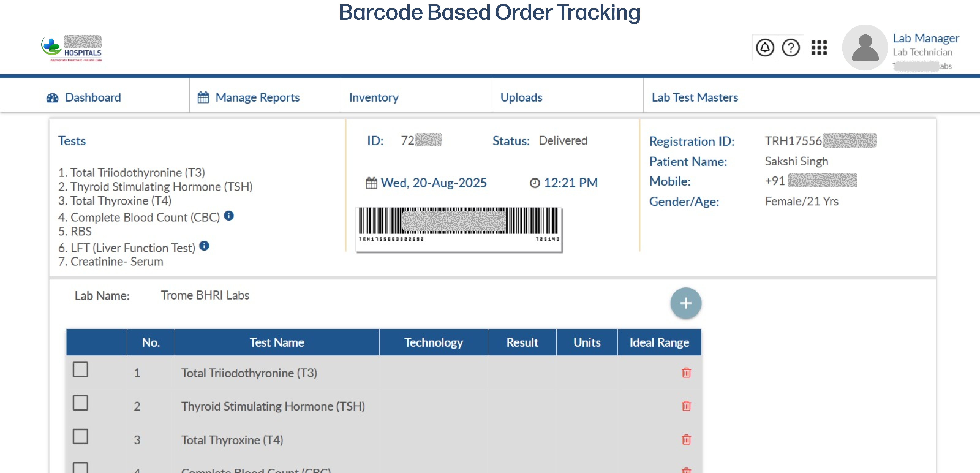Check the box for Thyroid Stimulating Hormone
The height and width of the screenshot is (473, 980).
[80, 403]
